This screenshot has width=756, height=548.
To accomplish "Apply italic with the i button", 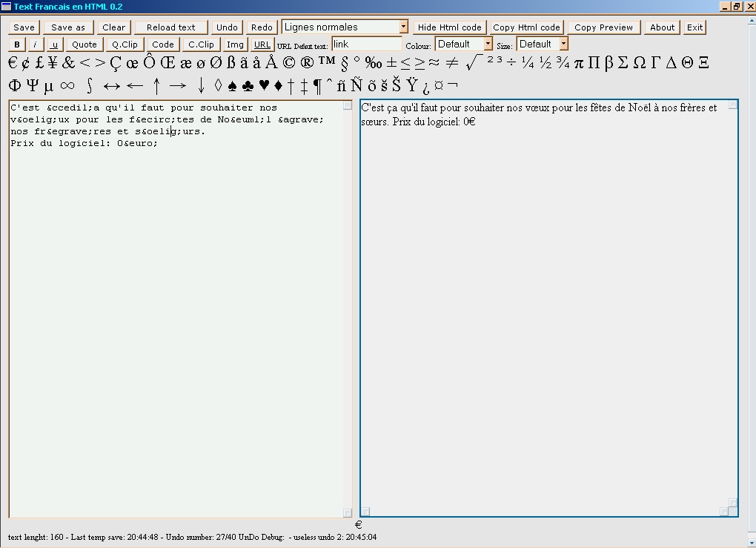I will [35, 44].
